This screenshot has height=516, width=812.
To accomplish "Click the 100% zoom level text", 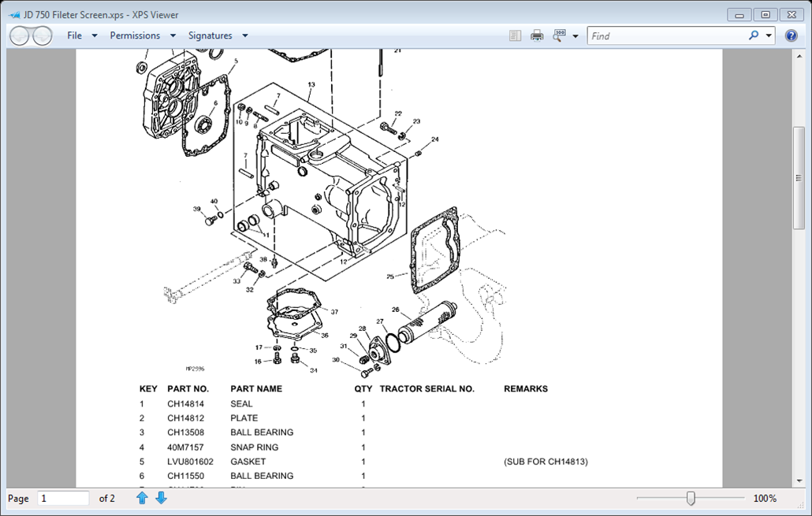I will 765,499.
